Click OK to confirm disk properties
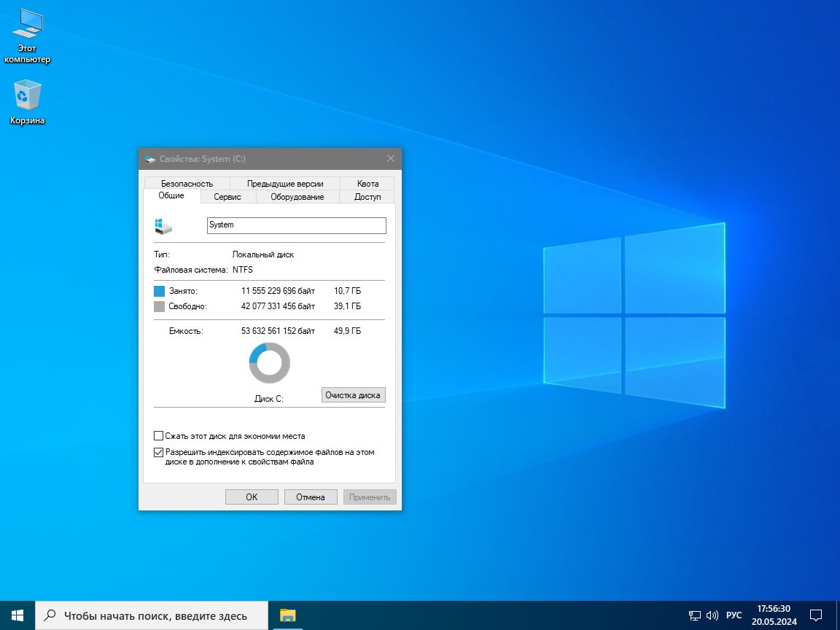The image size is (840, 630). click(251, 497)
